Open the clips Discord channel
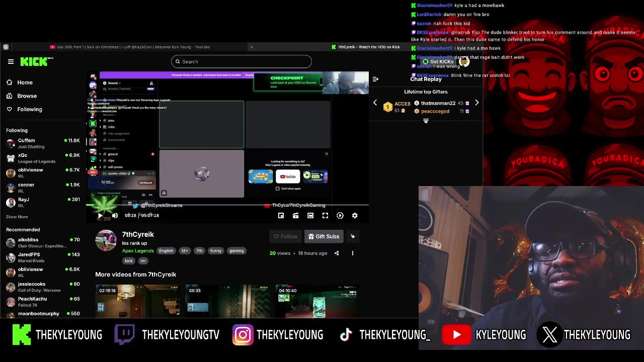Image resolution: width=644 pixels, height=362 pixels. 111,160
